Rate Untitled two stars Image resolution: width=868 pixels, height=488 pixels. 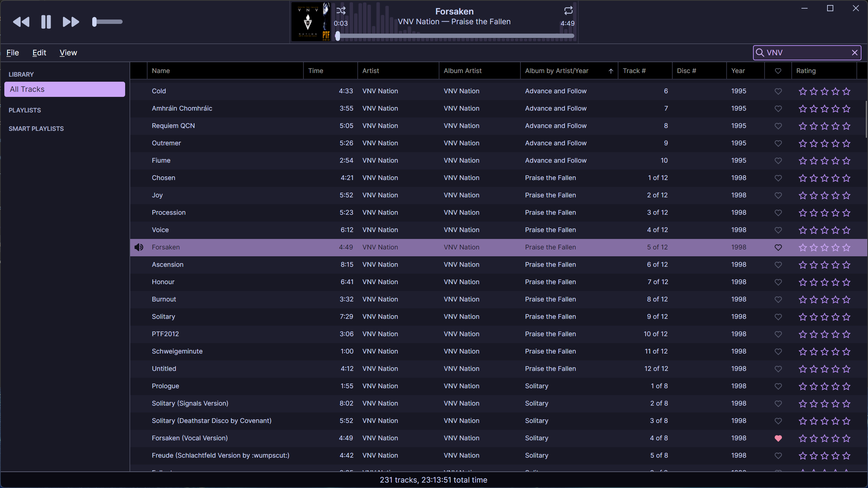pyautogui.click(x=814, y=369)
